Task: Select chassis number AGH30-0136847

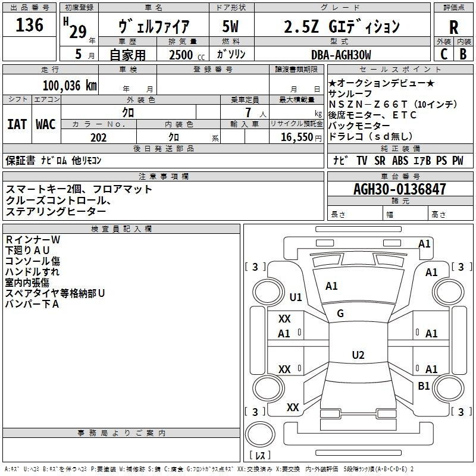Action: (x=400, y=189)
